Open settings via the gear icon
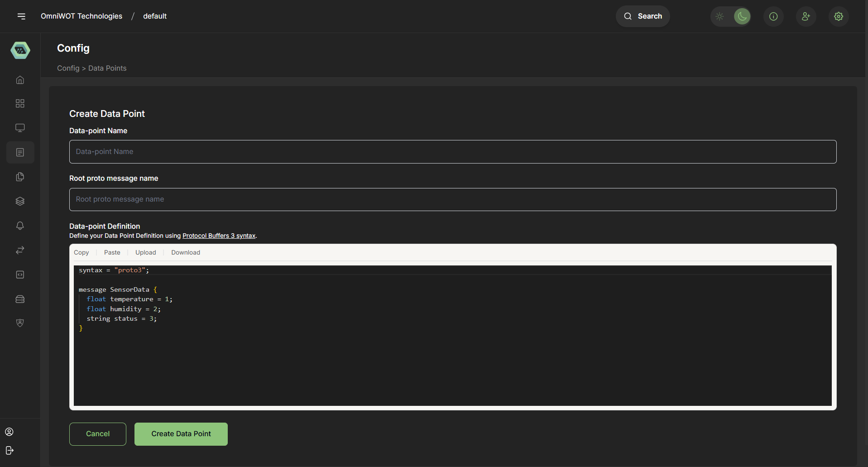Image resolution: width=868 pixels, height=467 pixels. (x=838, y=16)
